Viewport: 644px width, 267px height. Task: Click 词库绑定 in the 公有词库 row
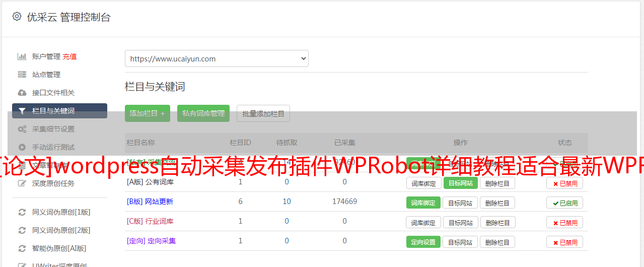[x=423, y=183]
